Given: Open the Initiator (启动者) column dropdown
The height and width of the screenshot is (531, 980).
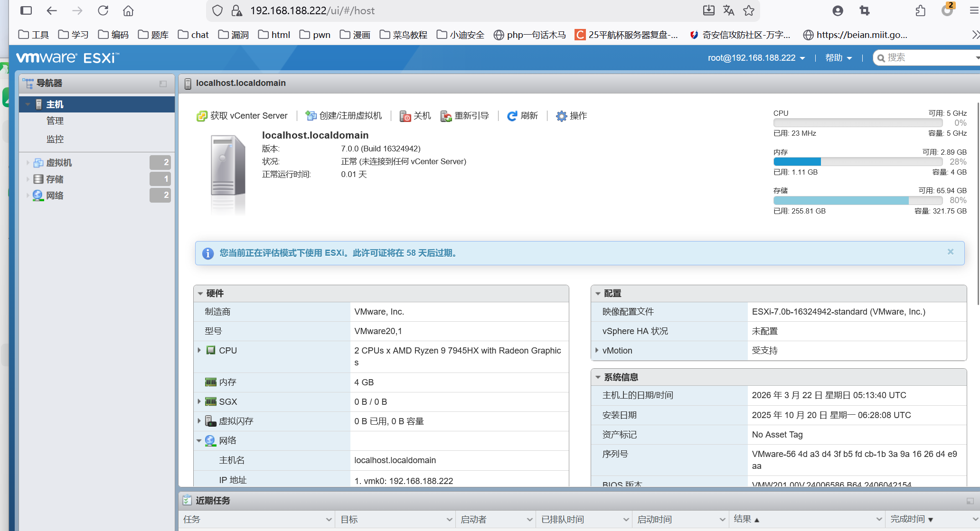Looking at the screenshot, I should (x=529, y=520).
